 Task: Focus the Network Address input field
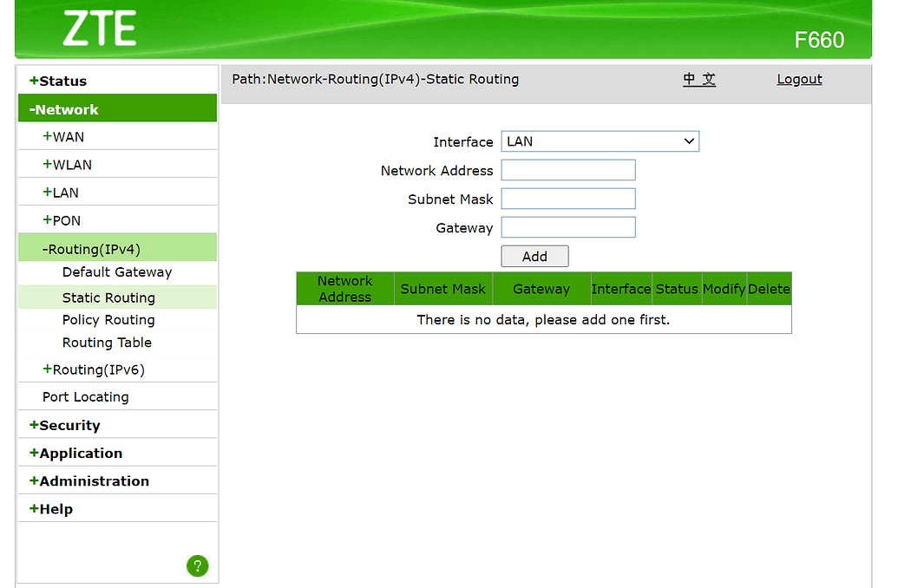click(x=568, y=170)
